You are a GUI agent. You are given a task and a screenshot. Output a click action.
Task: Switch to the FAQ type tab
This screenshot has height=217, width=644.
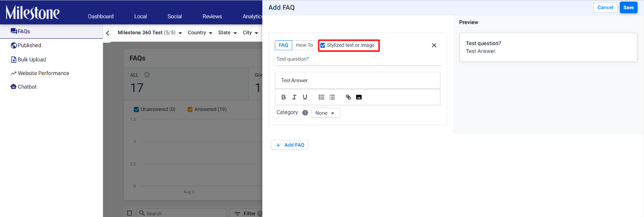tap(283, 45)
